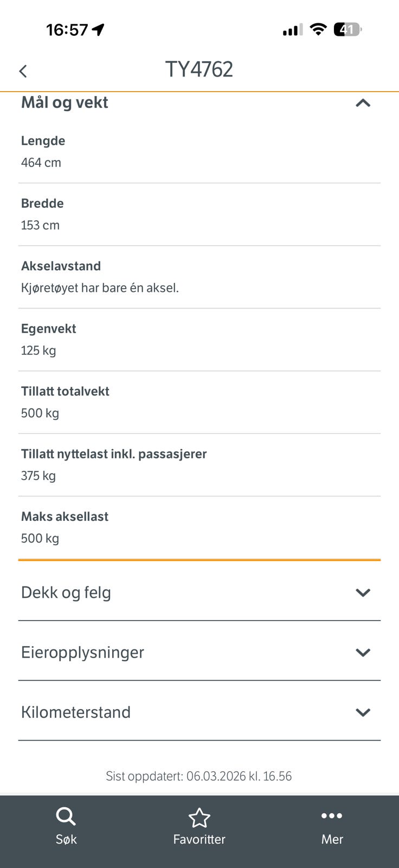This screenshot has height=868, width=399.
Task: Tap the Søk magnifying glass icon
Action: pyautogui.click(x=66, y=817)
